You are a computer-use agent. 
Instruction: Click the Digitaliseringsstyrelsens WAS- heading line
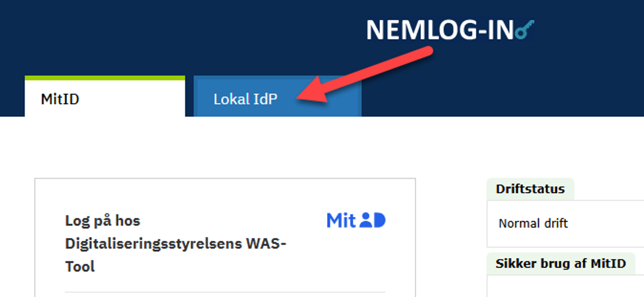[x=176, y=243]
